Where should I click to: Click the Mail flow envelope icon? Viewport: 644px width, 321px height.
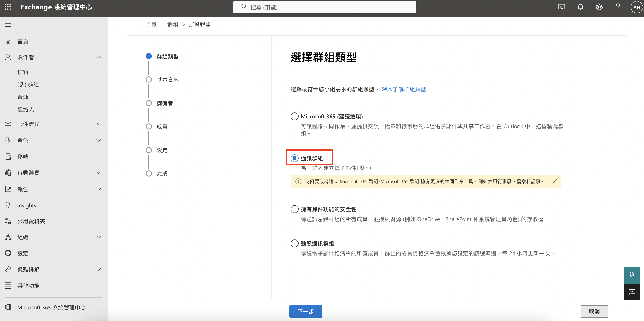8,124
